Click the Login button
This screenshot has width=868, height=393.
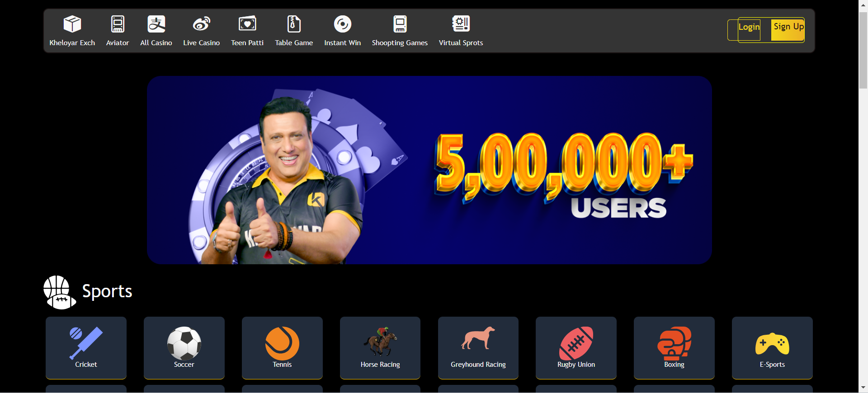749,28
